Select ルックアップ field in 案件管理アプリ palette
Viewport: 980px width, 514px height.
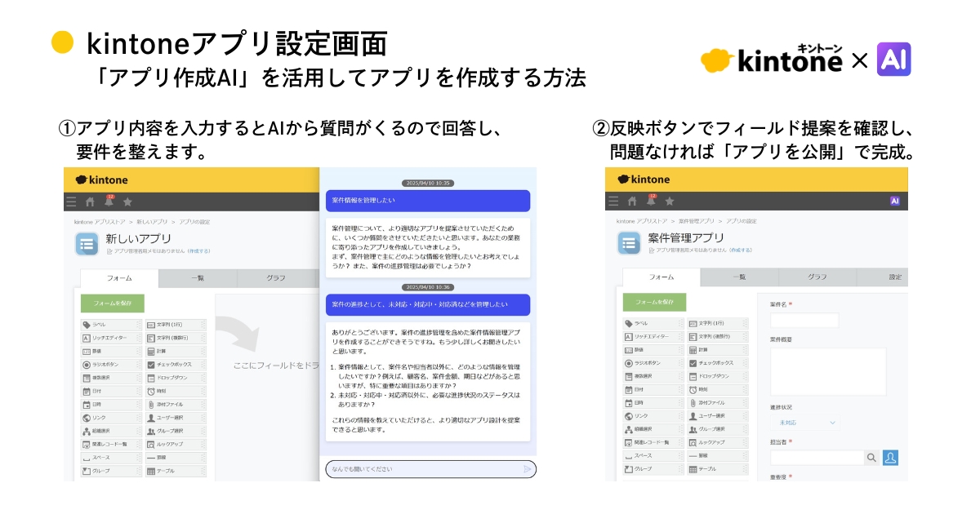(718, 442)
